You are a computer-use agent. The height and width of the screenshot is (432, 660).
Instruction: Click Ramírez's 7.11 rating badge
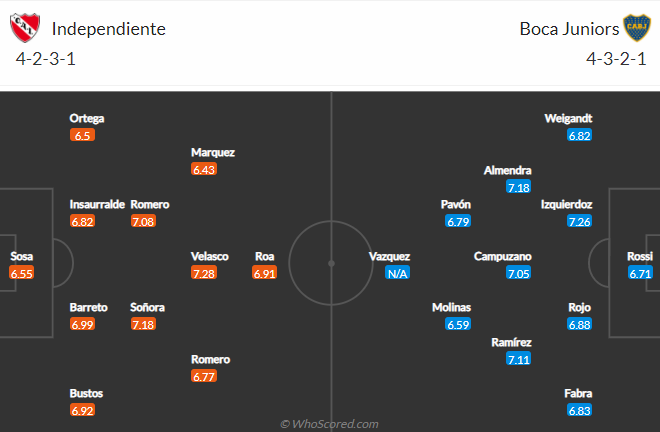[x=519, y=359]
